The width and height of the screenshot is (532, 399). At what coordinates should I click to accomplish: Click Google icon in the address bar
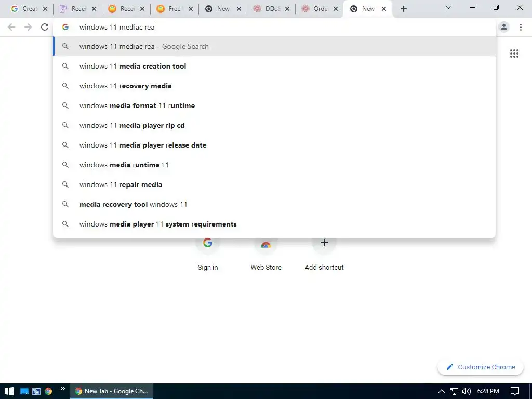(x=65, y=27)
